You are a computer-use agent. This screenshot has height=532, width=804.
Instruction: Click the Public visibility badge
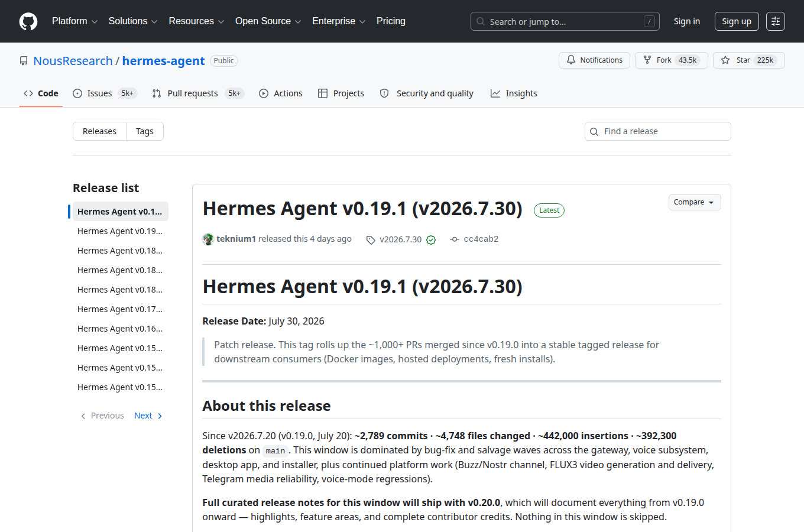(x=224, y=61)
